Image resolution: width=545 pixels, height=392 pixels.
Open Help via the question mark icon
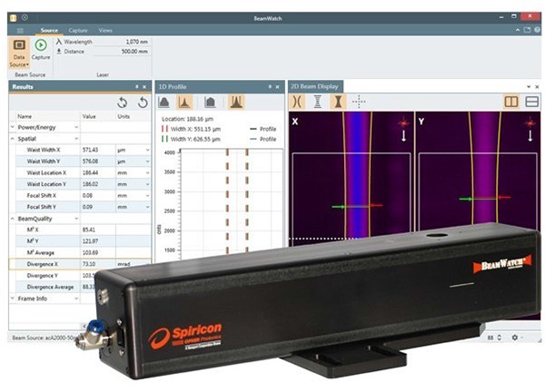[537, 30]
